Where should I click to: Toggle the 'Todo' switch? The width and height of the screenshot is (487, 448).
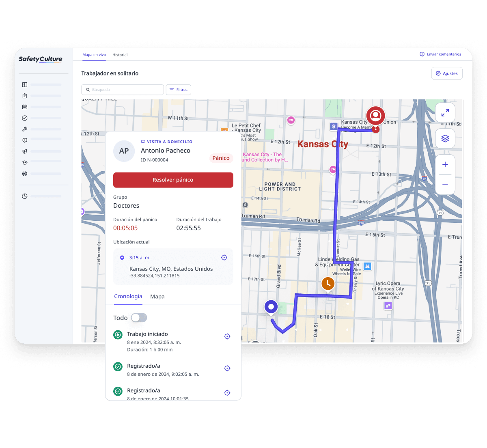[139, 318]
